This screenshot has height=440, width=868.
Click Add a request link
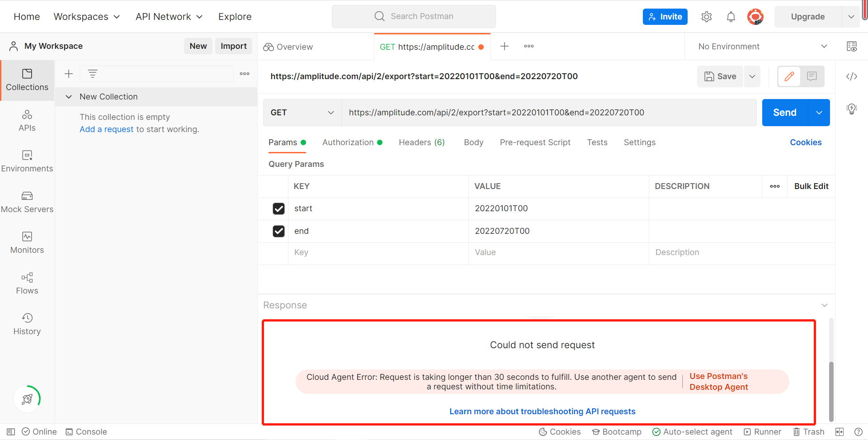pos(107,129)
